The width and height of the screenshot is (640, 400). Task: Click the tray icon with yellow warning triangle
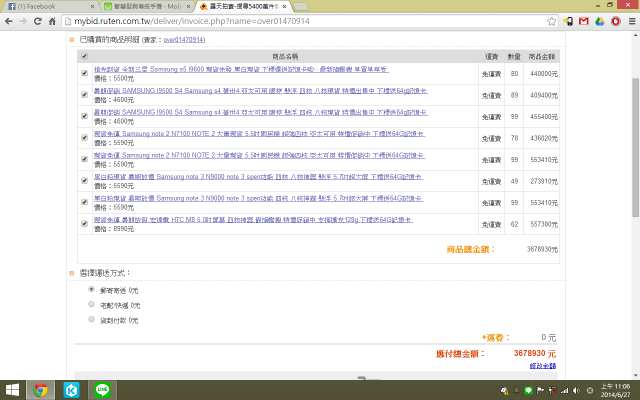(x=504, y=391)
